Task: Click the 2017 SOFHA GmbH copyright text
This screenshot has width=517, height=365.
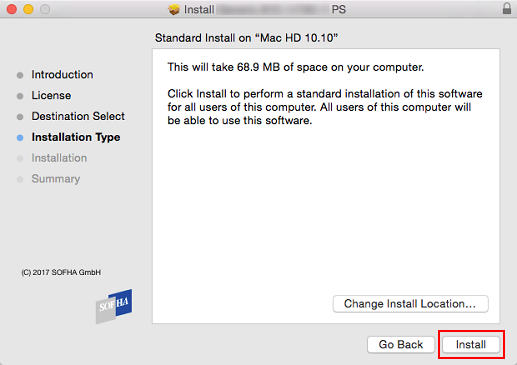Action: [x=61, y=272]
